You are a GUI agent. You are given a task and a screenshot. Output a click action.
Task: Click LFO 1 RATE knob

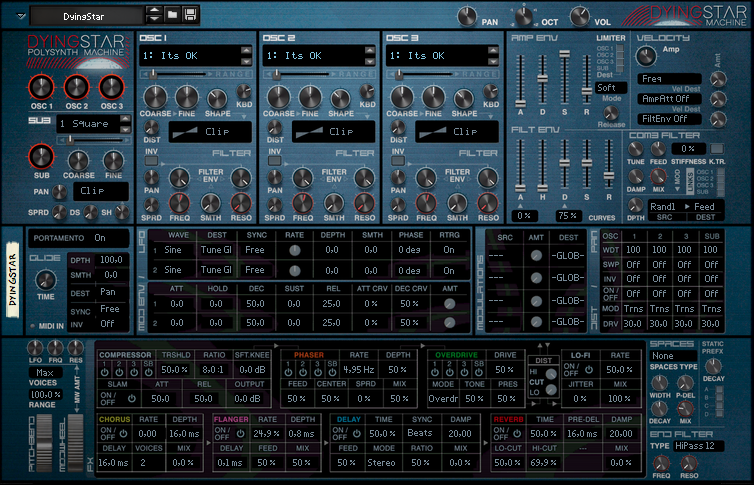pos(294,250)
